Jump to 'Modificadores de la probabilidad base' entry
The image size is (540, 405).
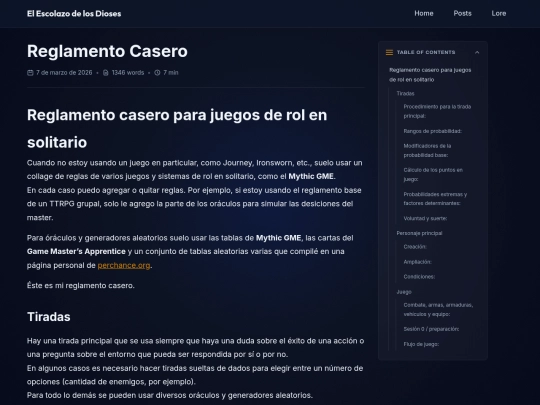click(427, 150)
